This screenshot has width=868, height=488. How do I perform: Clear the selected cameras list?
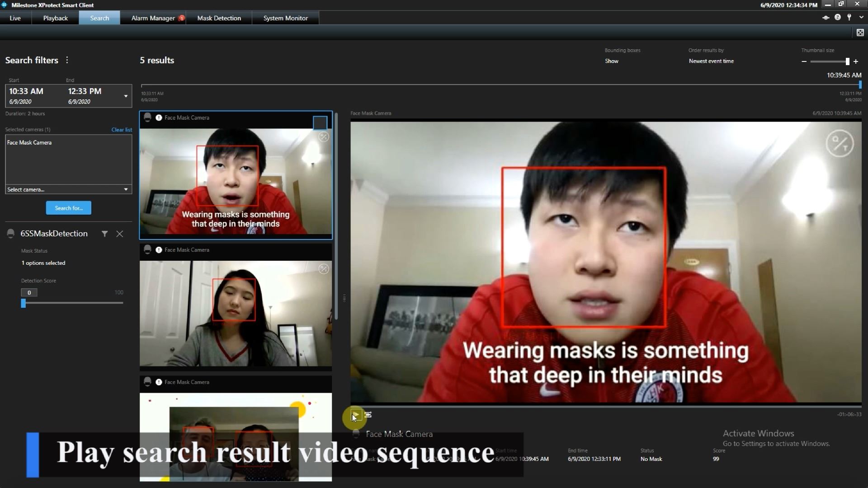coord(122,130)
